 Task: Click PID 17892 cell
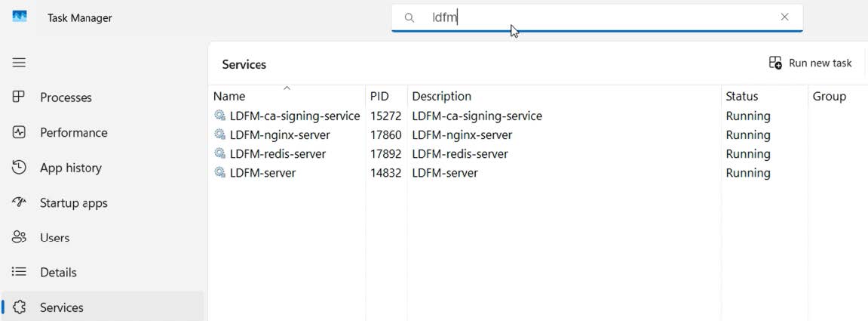385,153
